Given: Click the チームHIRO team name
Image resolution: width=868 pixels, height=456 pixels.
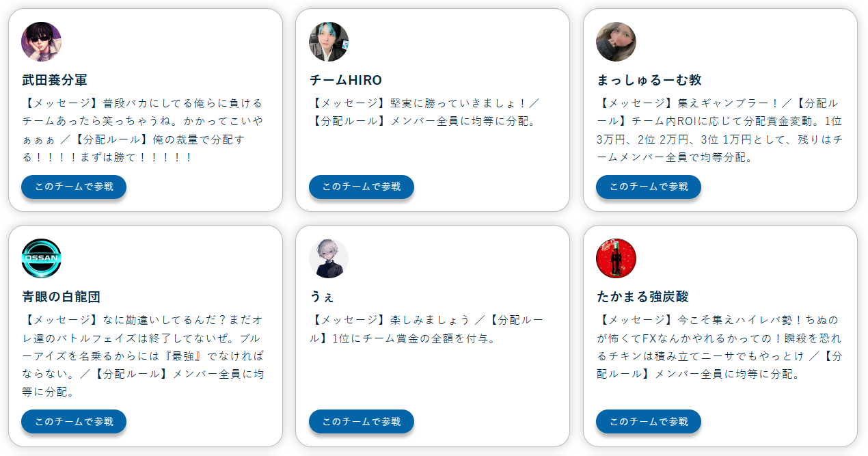Looking at the screenshot, I should click(x=345, y=80).
